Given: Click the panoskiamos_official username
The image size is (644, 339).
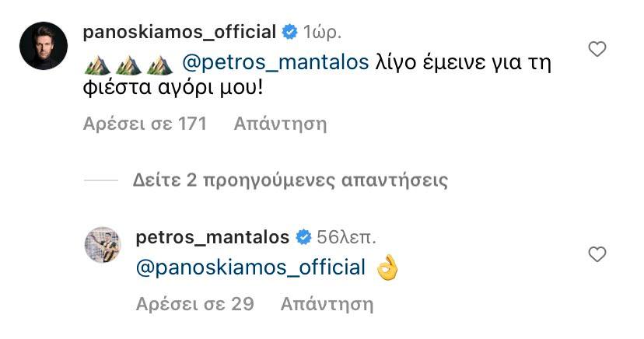Looking at the screenshot, I should click(x=179, y=33).
